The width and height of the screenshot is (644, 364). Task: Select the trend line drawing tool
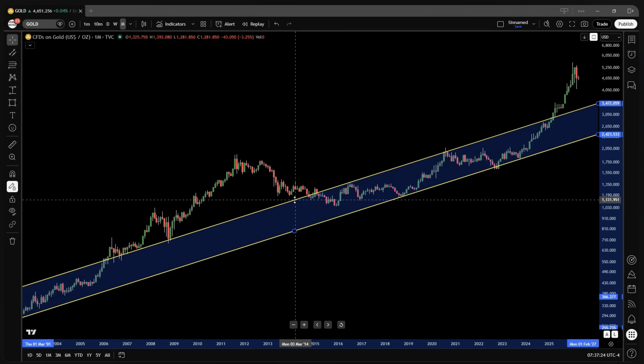click(x=12, y=52)
